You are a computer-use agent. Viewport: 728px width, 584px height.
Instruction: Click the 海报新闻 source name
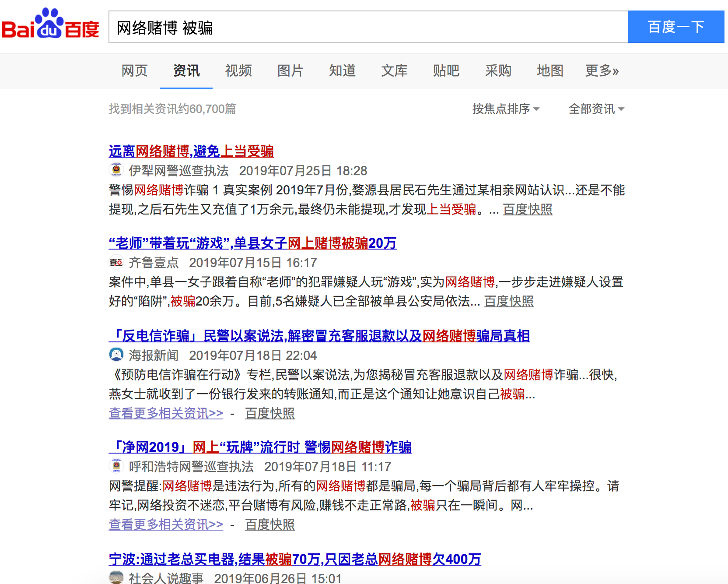pos(154,355)
